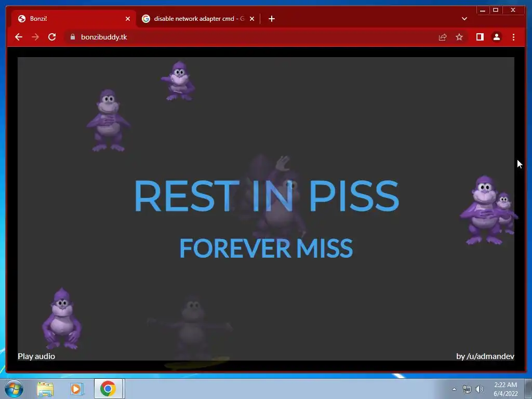
Task: Click the Play audio link
Action: (36, 356)
